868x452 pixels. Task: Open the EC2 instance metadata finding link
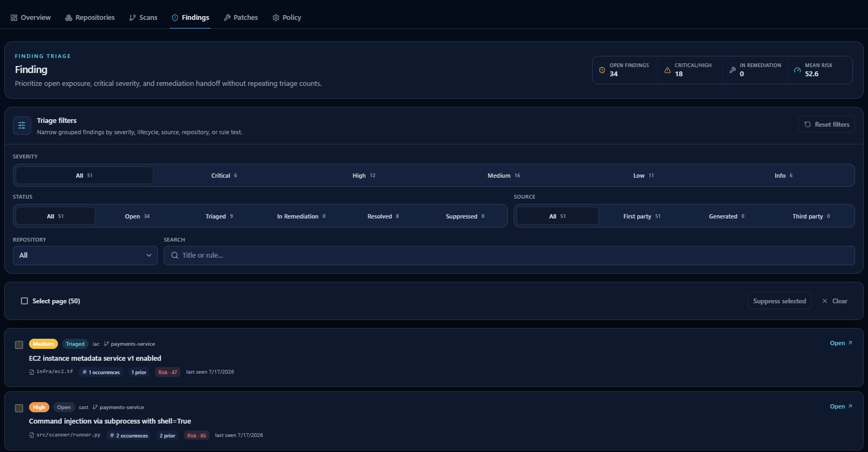click(x=841, y=343)
